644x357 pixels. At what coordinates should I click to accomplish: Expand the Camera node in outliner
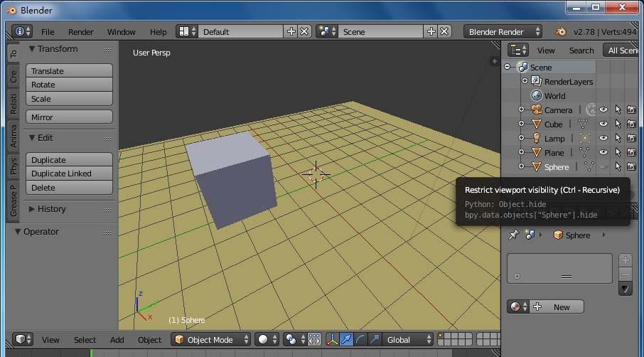521,110
